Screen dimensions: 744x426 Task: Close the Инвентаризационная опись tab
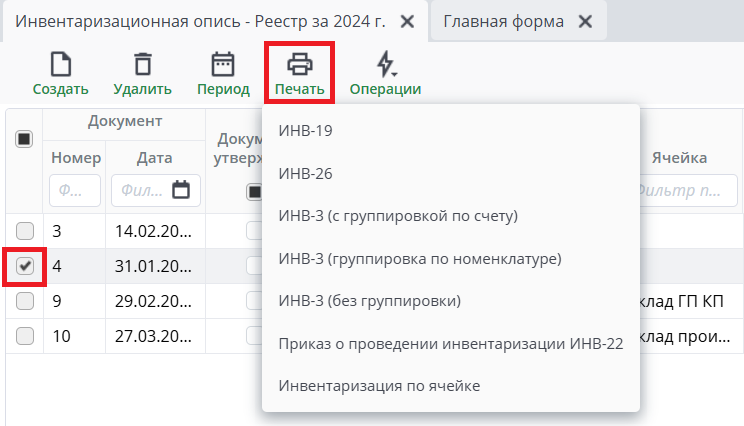[x=407, y=21]
